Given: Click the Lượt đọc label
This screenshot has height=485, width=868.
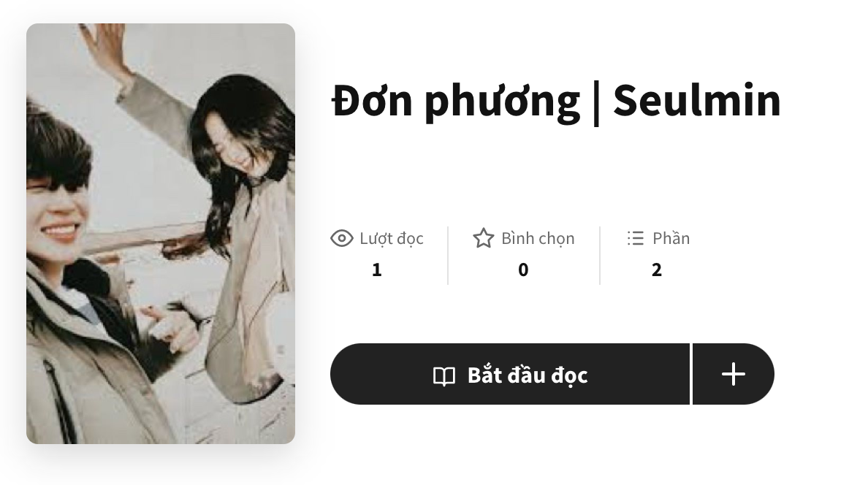Looking at the screenshot, I should point(392,238).
